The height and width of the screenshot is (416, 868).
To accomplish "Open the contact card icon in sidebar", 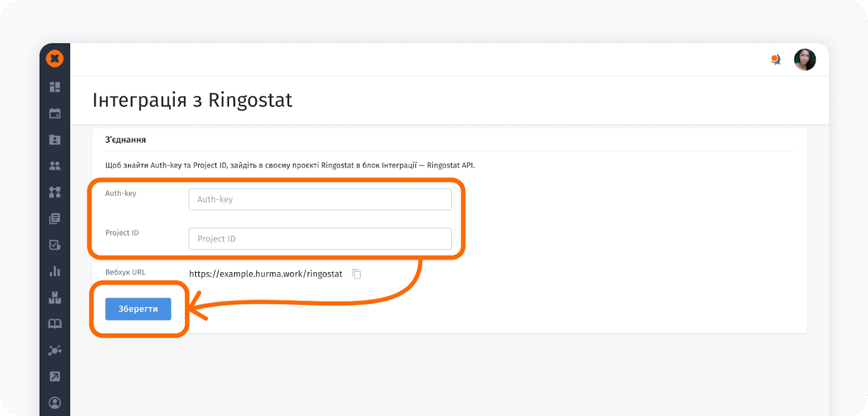I will (x=55, y=139).
